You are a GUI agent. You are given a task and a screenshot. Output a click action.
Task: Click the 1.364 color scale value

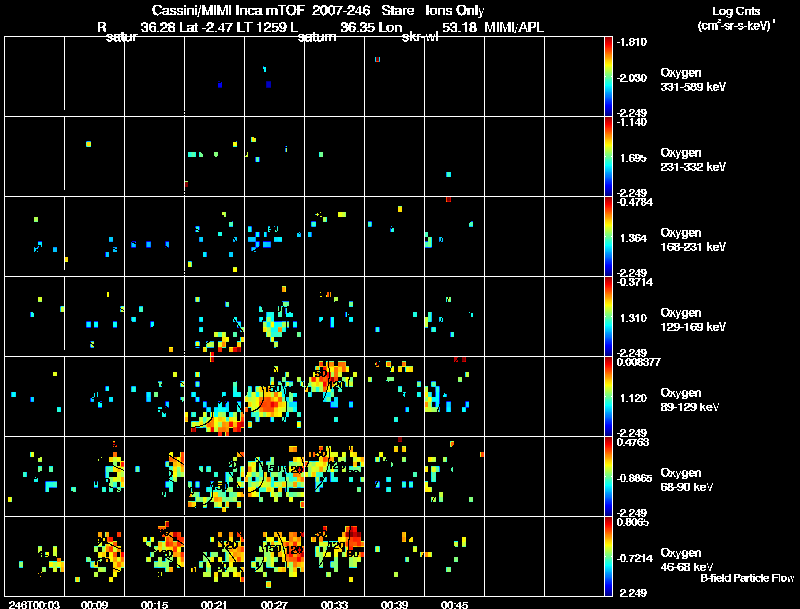(633, 238)
